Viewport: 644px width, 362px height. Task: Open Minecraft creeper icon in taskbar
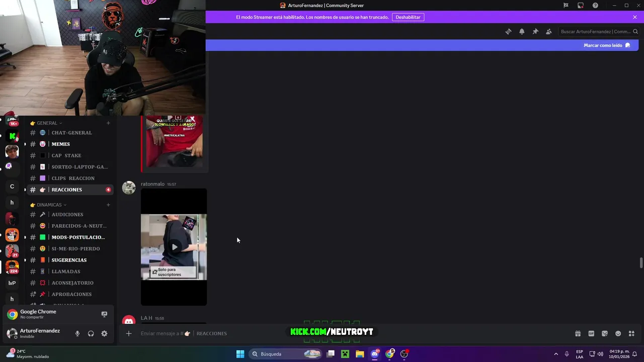(x=345, y=354)
